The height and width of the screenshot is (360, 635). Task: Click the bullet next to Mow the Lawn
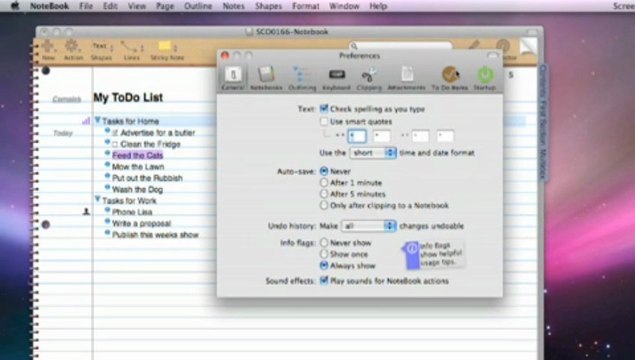pos(107,165)
